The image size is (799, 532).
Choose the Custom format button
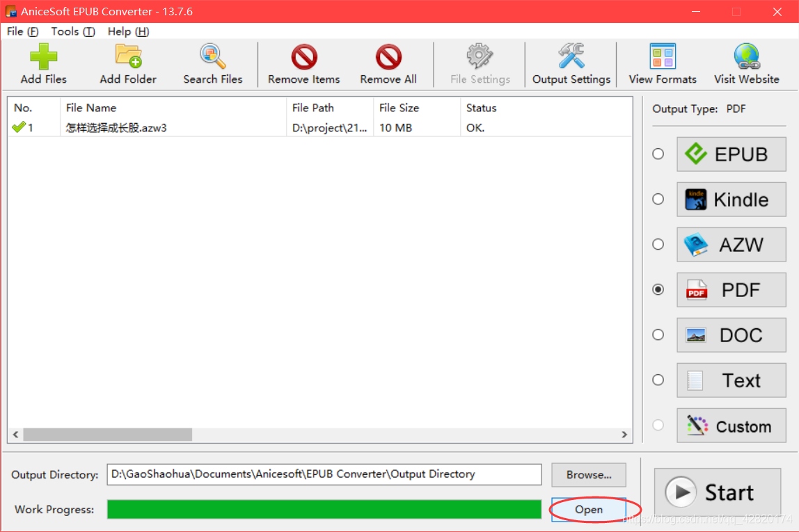pos(731,426)
